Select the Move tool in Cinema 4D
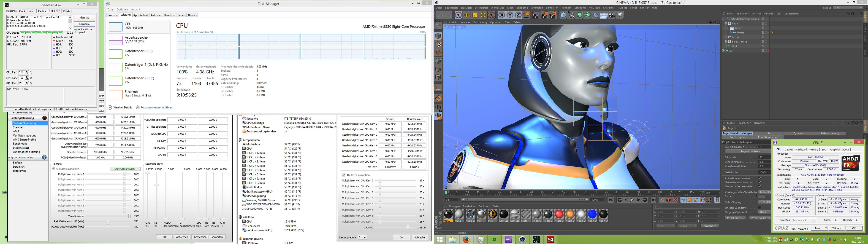 (x=466, y=15)
